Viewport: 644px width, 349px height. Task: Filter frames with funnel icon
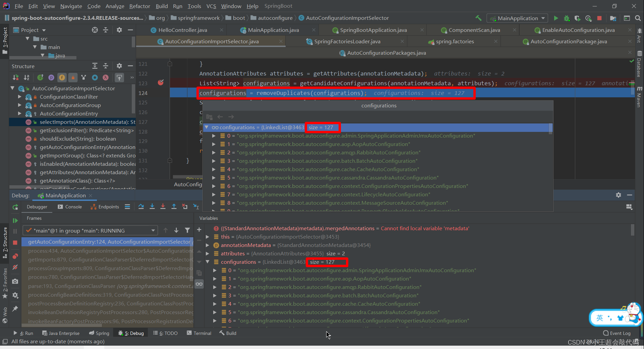(x=187, y=230)
